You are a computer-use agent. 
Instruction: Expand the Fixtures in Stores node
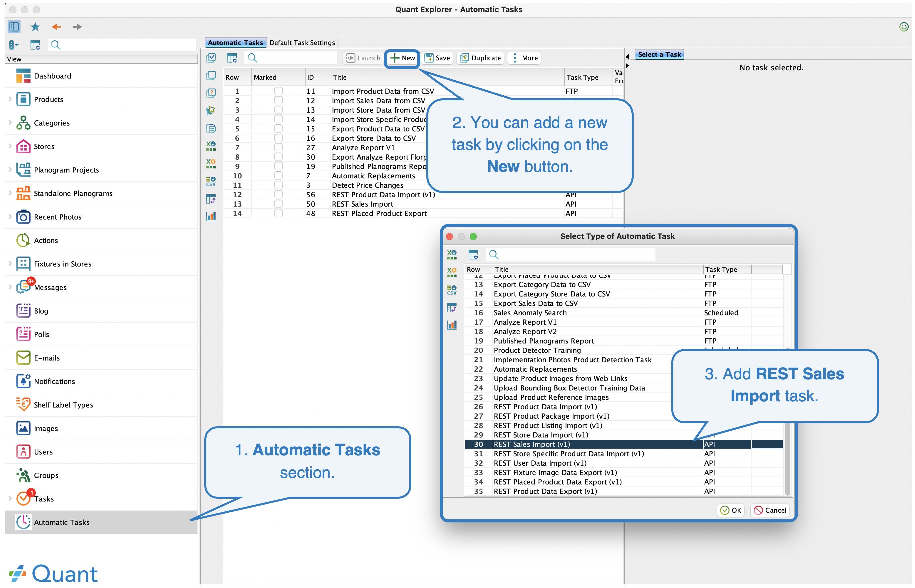coord(10,263)
